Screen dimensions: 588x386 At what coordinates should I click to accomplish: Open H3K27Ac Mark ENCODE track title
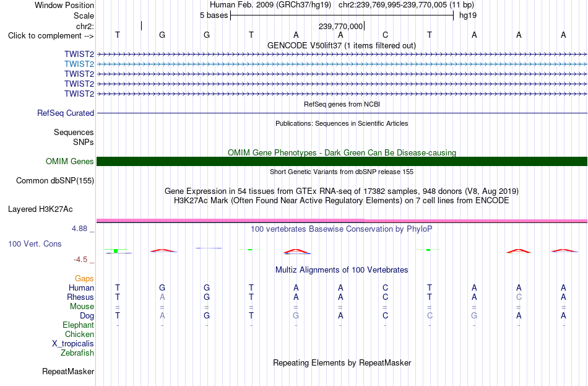pos(342,201)
